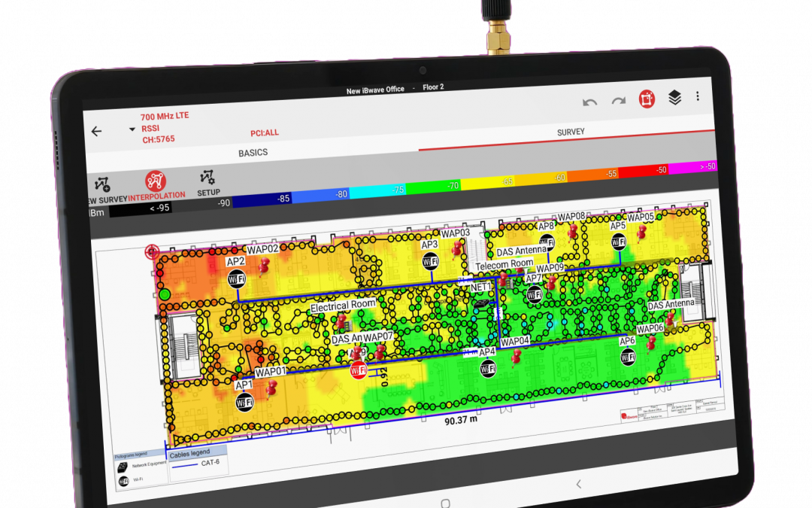Select the AP3 Wi-Fi access point icon

pyautogui.click(x=430, y=261)
